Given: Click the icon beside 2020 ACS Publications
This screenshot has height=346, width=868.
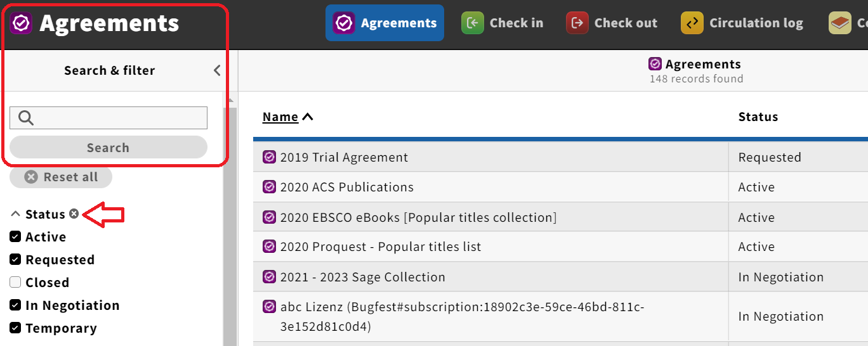Looking at the screenshot, I should click(x=270, y=187).
